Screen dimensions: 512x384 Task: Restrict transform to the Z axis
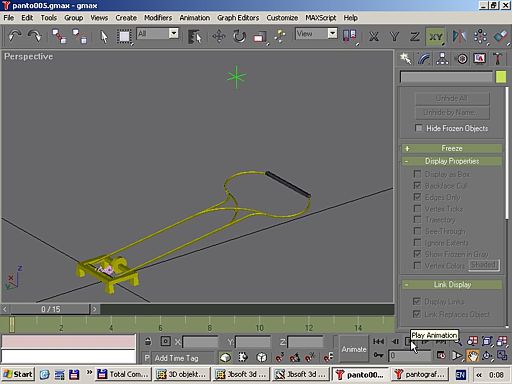tap(414, 36)
